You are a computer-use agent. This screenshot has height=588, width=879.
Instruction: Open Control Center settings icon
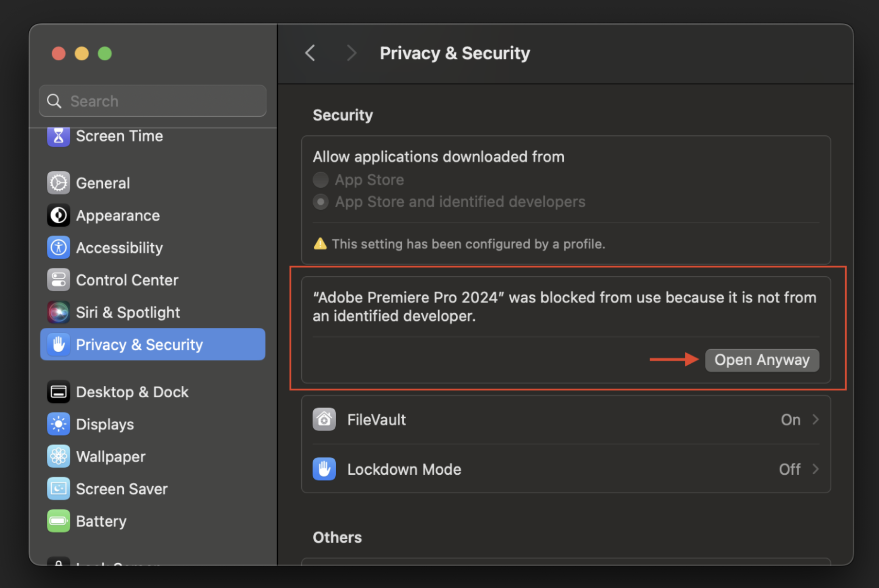[x=58, y=280]
